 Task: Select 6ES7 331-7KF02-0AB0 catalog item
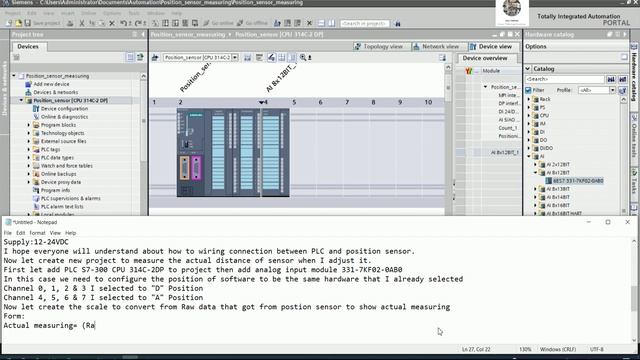pyautogui.click(x=575, y=181)
